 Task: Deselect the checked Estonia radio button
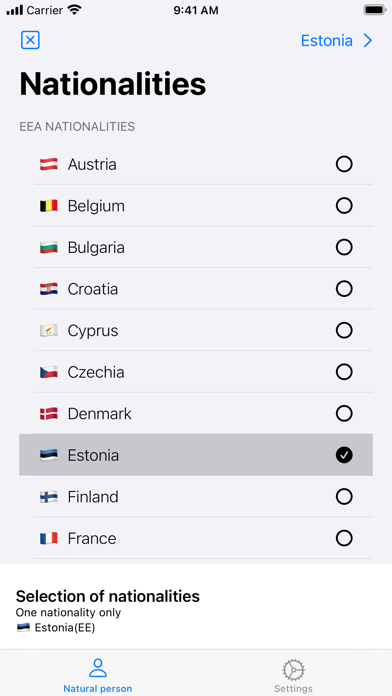tap(344, 455)
